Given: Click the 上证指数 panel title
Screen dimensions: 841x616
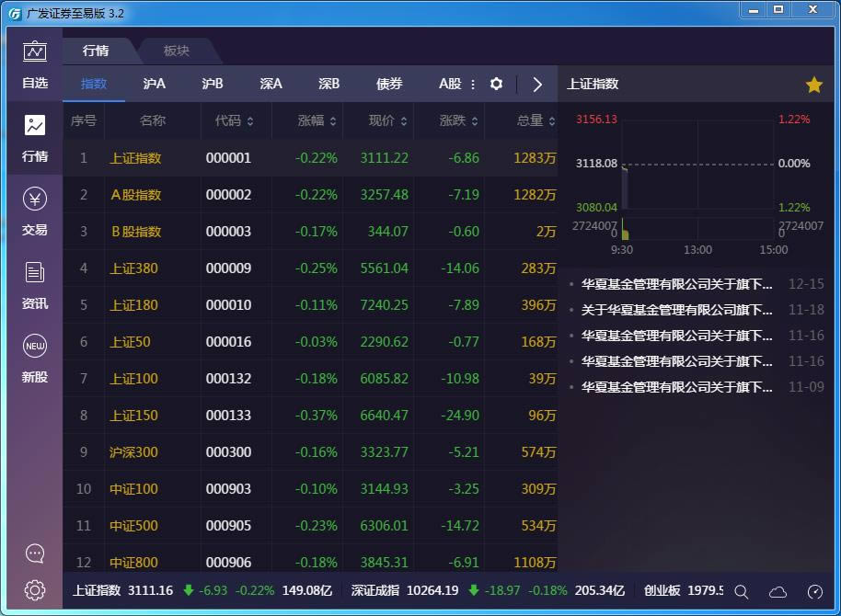Looking at the screenshot, I should pyautogui.click(x=593, y=85).
